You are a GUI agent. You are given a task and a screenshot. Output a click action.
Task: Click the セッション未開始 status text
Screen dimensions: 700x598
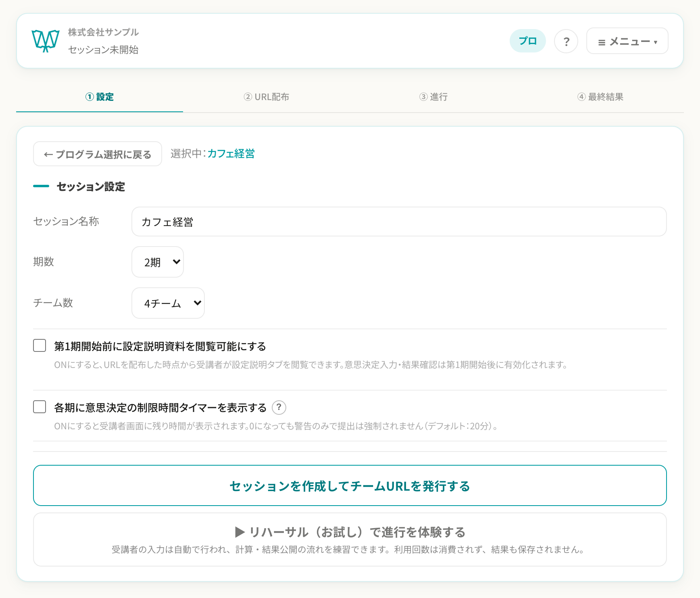[103, 50]
